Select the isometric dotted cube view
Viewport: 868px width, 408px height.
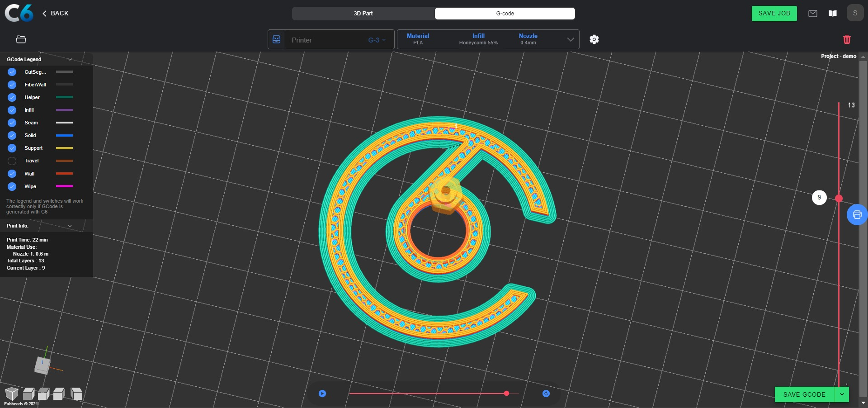(x=12, y=394)
